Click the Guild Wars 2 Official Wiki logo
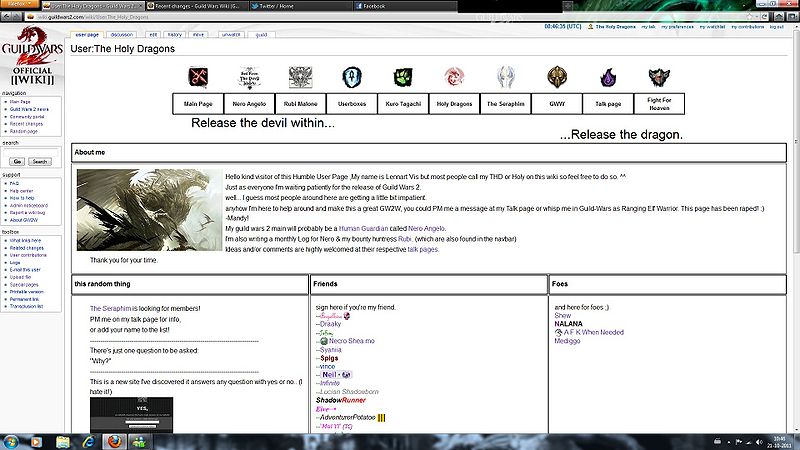 point(32,56)
